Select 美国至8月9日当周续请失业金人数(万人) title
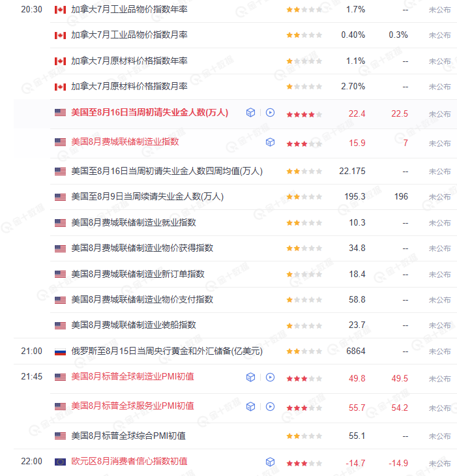Viewport: 457px width, 476px height. [x=147, y=197]
